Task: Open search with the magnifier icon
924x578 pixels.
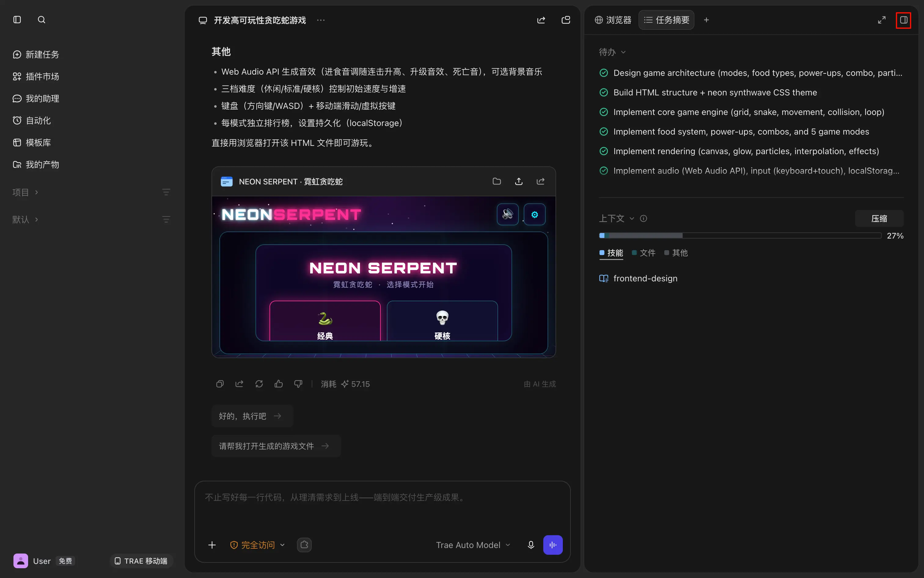Action: 42,20
